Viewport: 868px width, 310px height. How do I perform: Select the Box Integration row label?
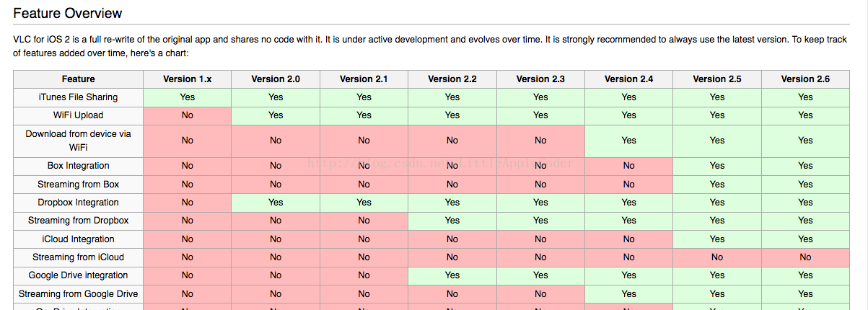78,166
